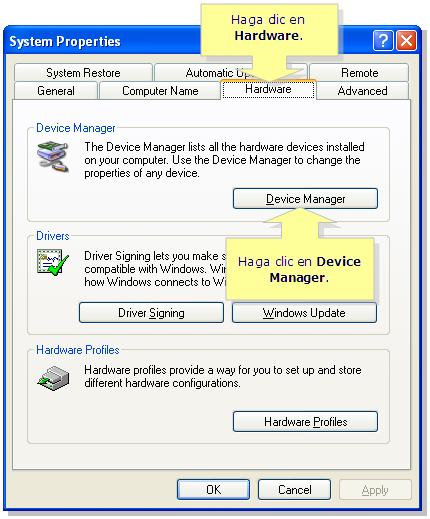The height and width of the screenshot is (519, 430).
Task: Open the Driver Signing button
Action: pos(151,313)
